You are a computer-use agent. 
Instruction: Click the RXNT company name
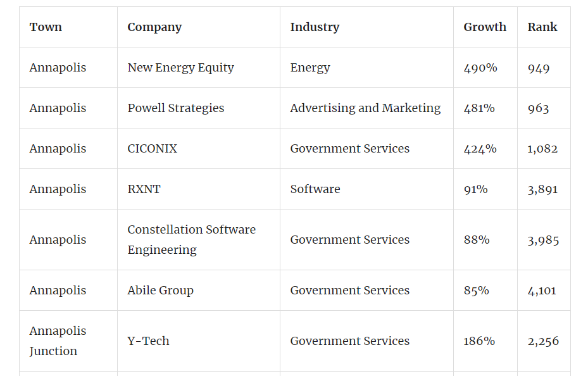coord(144,189)
